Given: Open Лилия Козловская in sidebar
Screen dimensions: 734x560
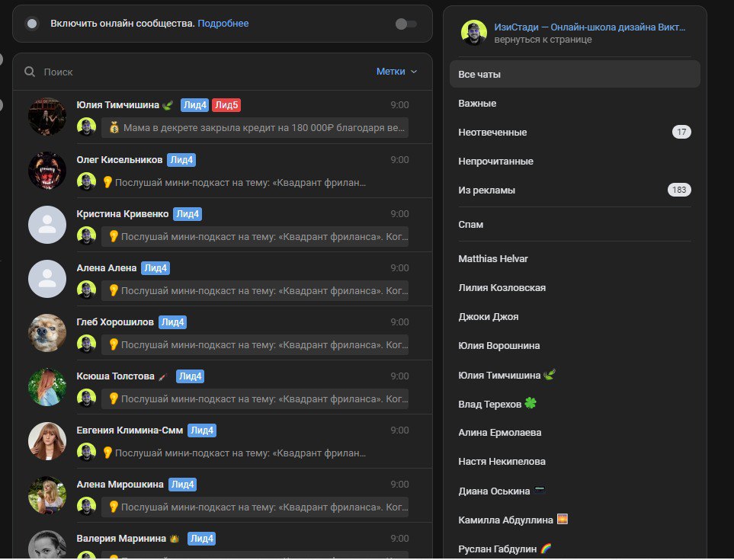Looking at the screenshot, I should coord(575,288).
